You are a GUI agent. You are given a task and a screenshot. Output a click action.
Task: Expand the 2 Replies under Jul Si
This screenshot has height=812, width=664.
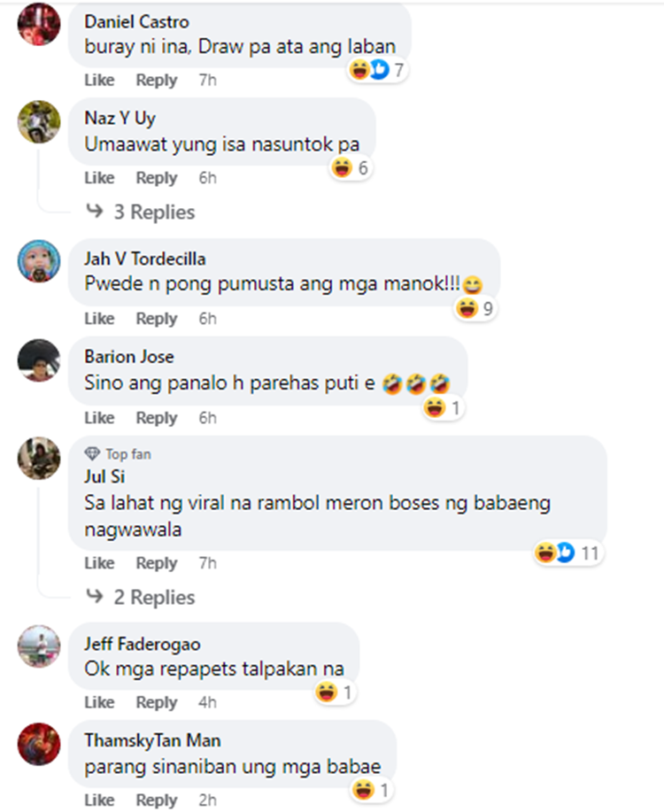click(x=141, y=597)
